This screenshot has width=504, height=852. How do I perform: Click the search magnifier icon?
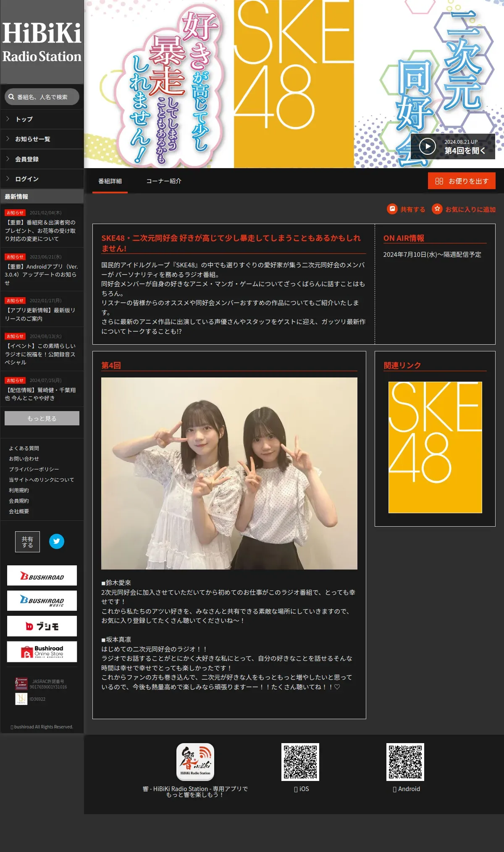[x=11, y=97]
